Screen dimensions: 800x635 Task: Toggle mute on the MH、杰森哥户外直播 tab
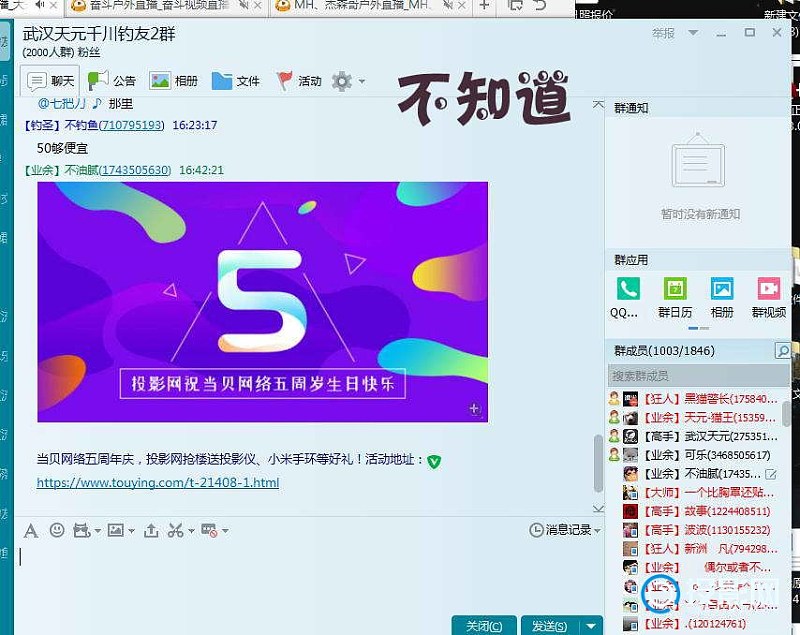(x=448, y=6)
